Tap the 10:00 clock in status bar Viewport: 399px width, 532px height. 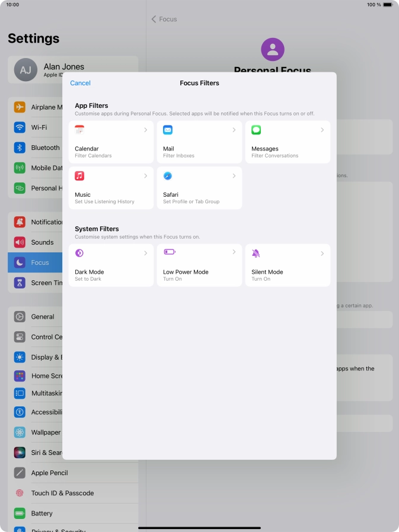point(12,5)
